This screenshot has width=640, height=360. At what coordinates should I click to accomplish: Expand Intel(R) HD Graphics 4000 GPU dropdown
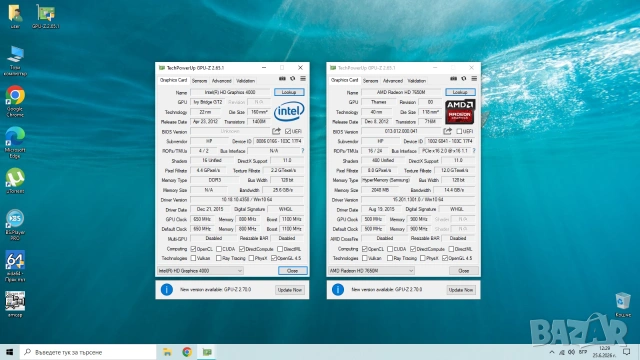pyautogui.click(x=200, y=271)
